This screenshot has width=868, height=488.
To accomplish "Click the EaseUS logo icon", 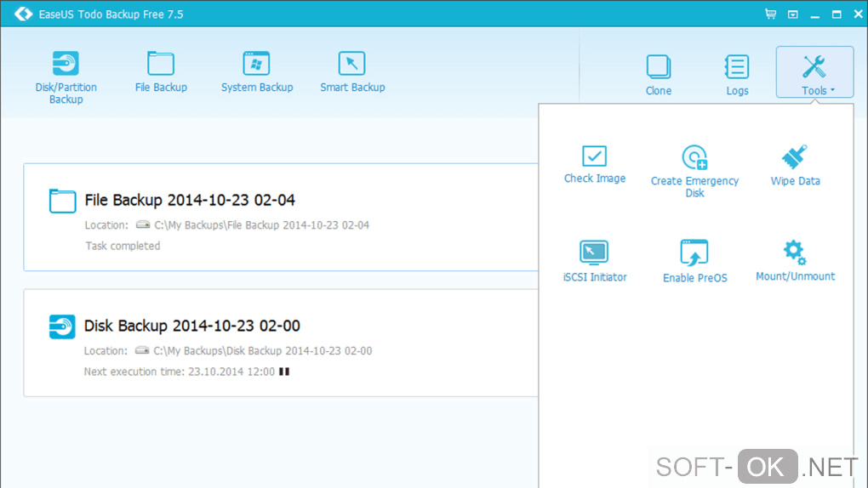I will (23, 14).
